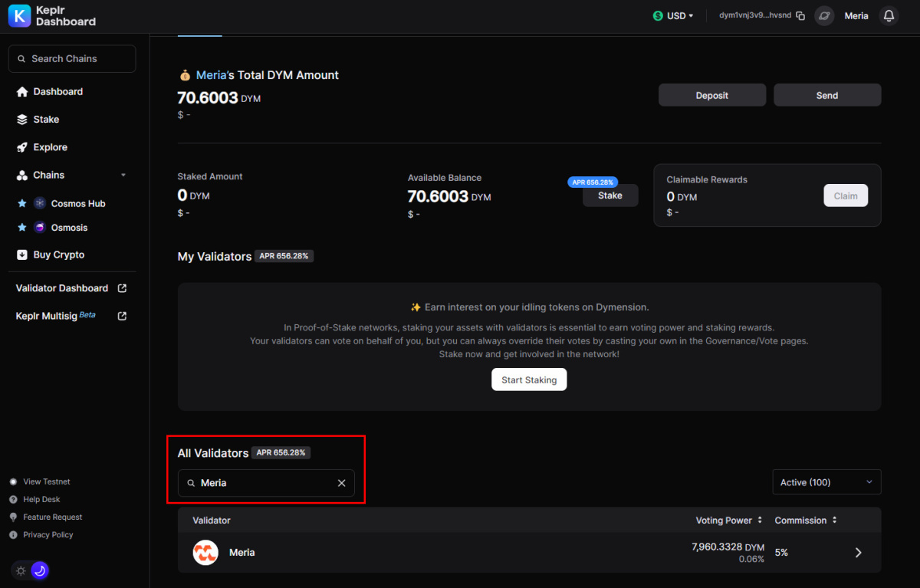Focus the Search Chains field
The width and height of the screenshot is (920, 588).
click(x=72, y=58)
